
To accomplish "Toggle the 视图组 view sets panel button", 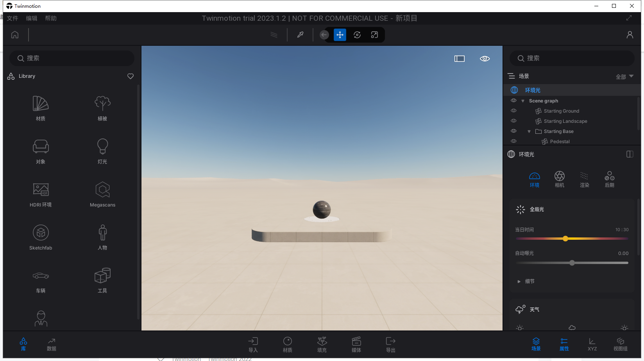I will click(x=621, y=345).
